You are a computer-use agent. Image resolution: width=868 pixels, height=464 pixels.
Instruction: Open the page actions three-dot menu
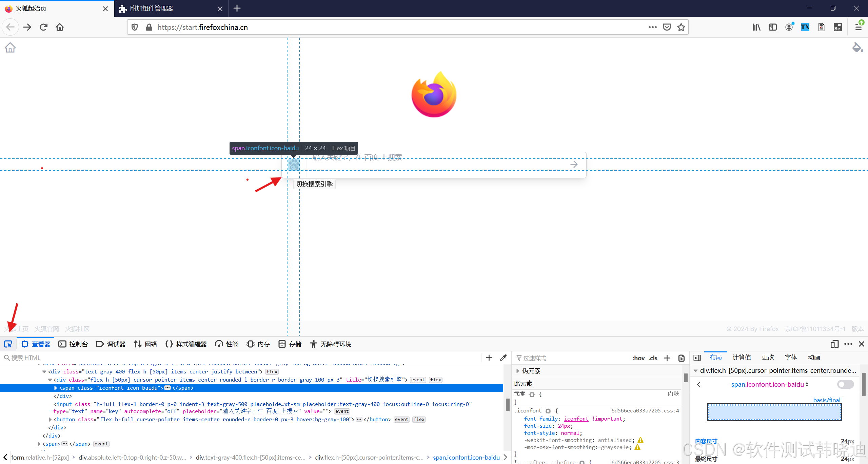(652, 27)
